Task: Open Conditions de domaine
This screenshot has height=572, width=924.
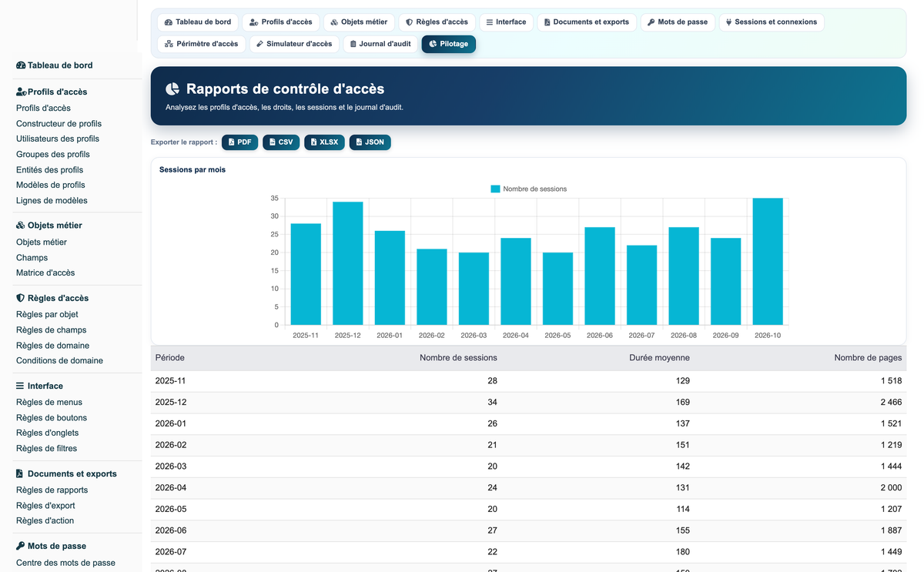Action: tap(59, 360)
